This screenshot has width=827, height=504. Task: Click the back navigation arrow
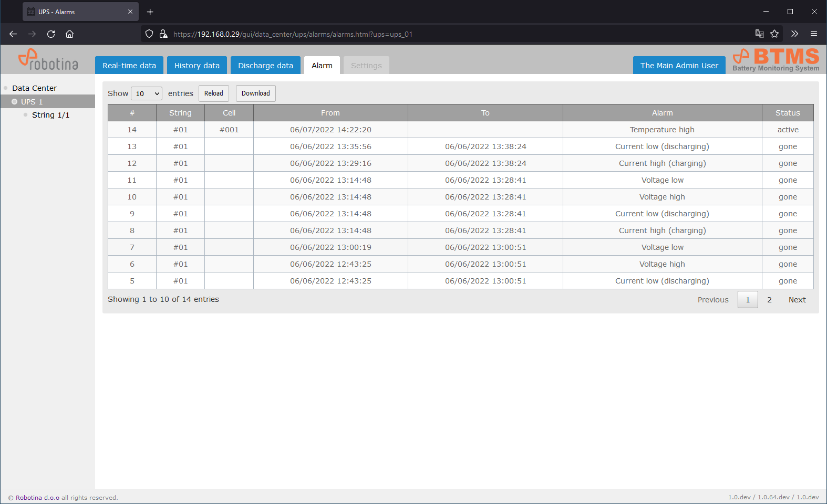click(13, 34)
